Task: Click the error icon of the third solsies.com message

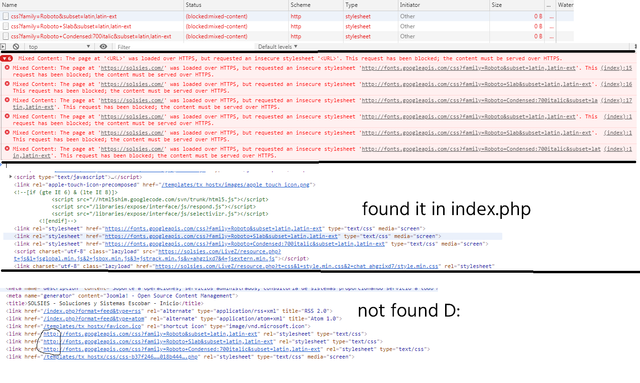Action: (x=7, y=100)
